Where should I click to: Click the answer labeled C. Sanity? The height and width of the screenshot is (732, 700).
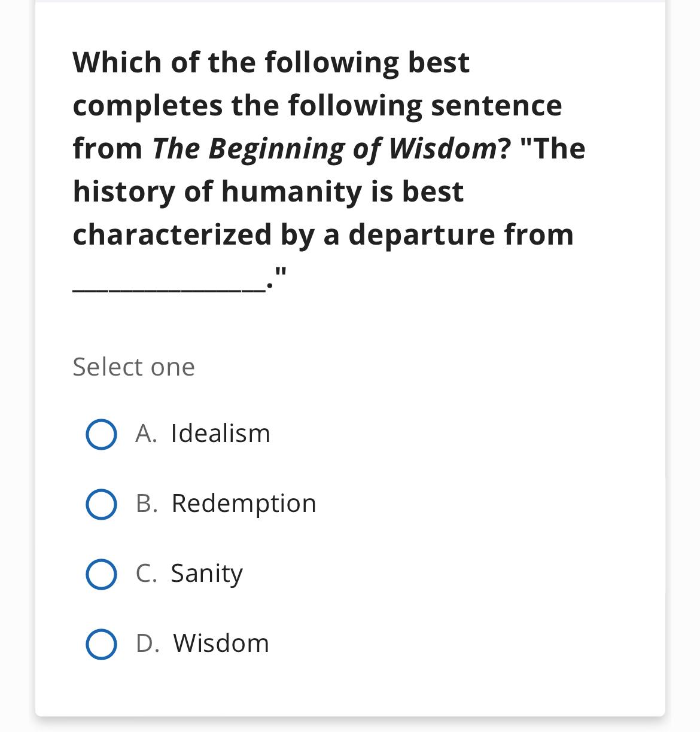(x=188, y=574)
